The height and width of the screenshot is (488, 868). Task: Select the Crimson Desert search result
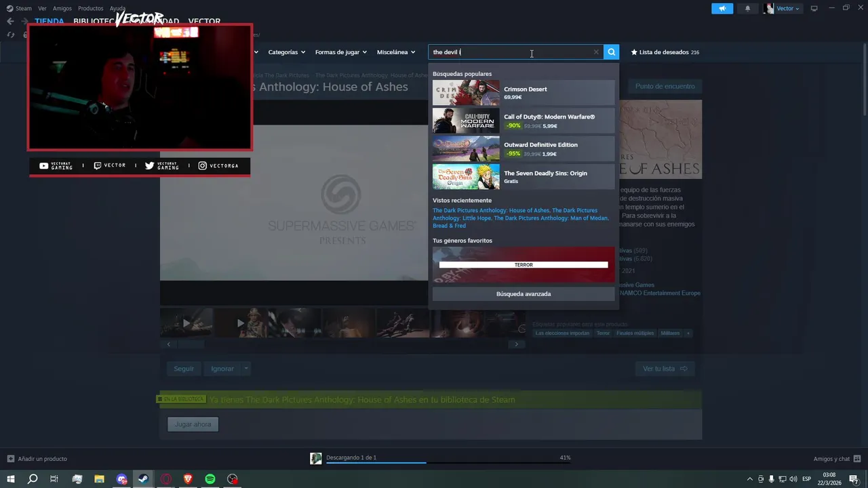pos(524,93)
